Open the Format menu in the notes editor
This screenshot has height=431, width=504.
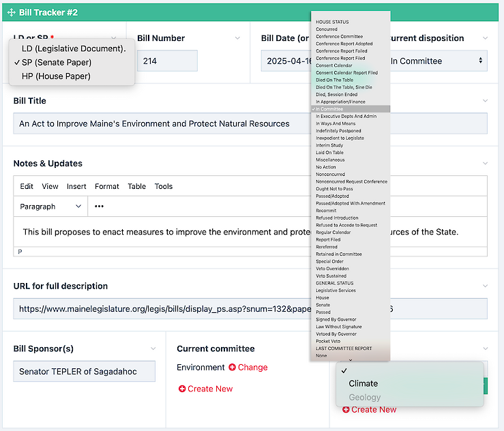106,186
